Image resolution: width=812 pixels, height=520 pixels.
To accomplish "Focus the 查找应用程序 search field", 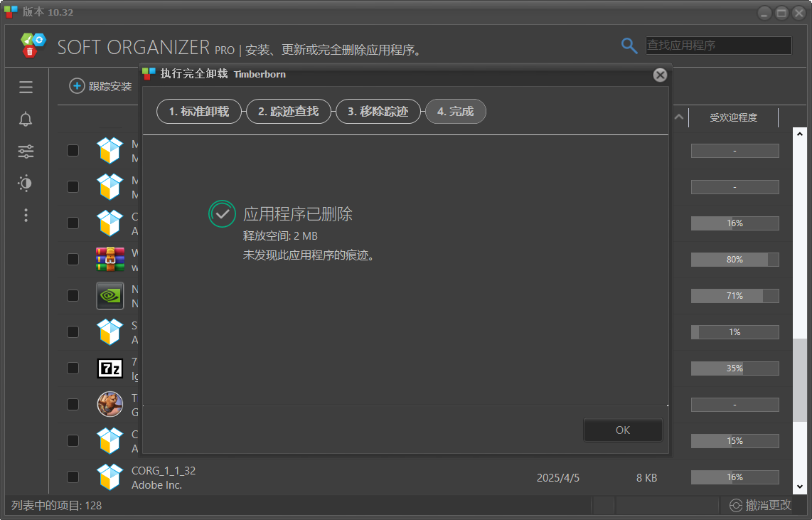I will pyautogui.click(x=718, y=45).
